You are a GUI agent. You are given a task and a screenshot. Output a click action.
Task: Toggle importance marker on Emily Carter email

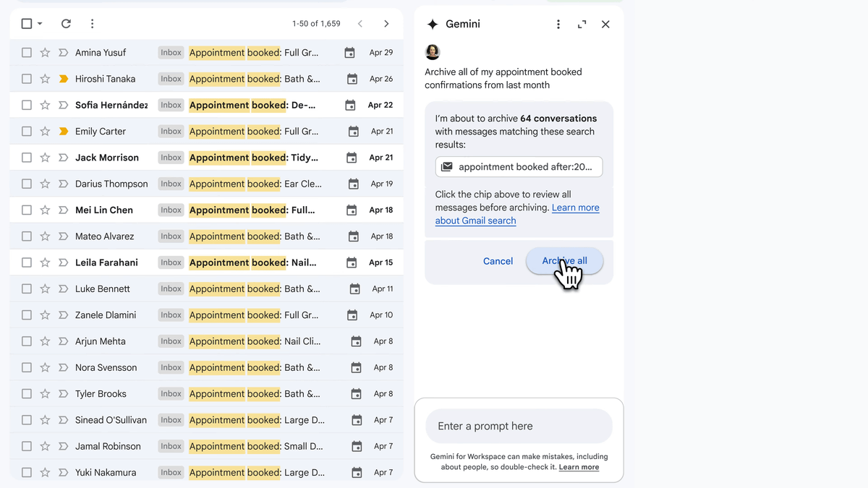click(63, 132)
